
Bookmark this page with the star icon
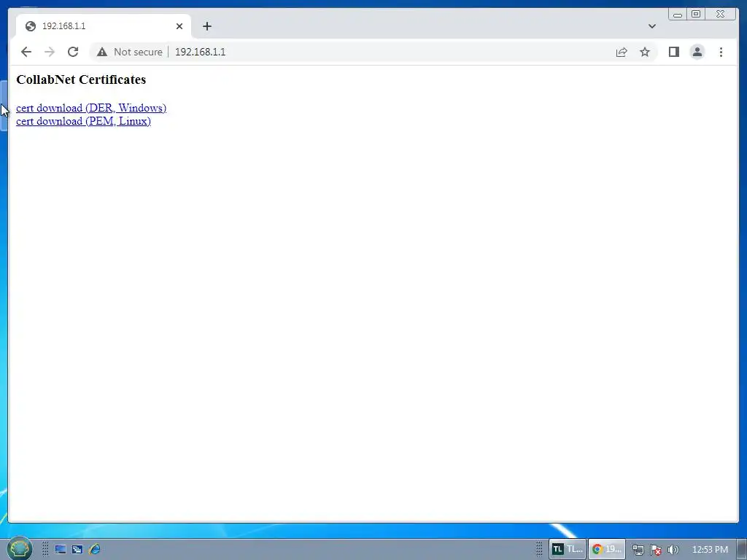pos(645,52)
